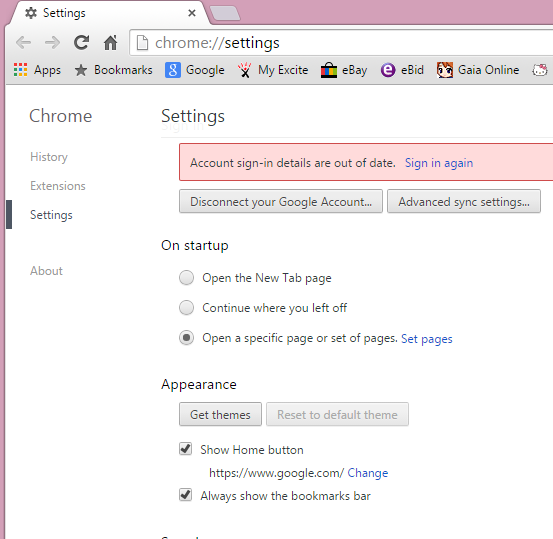Open the Gaia Online bookmark

(478, 70)
